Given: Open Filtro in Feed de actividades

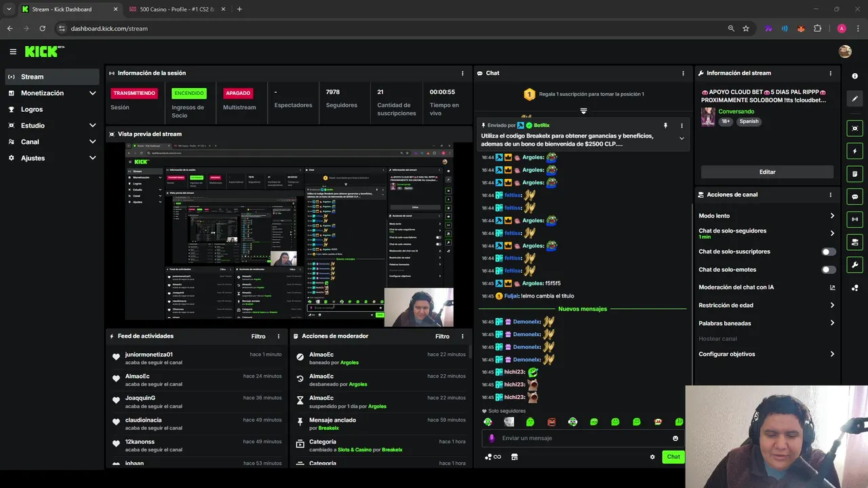Looking at the screenshot, I should 258,336.
